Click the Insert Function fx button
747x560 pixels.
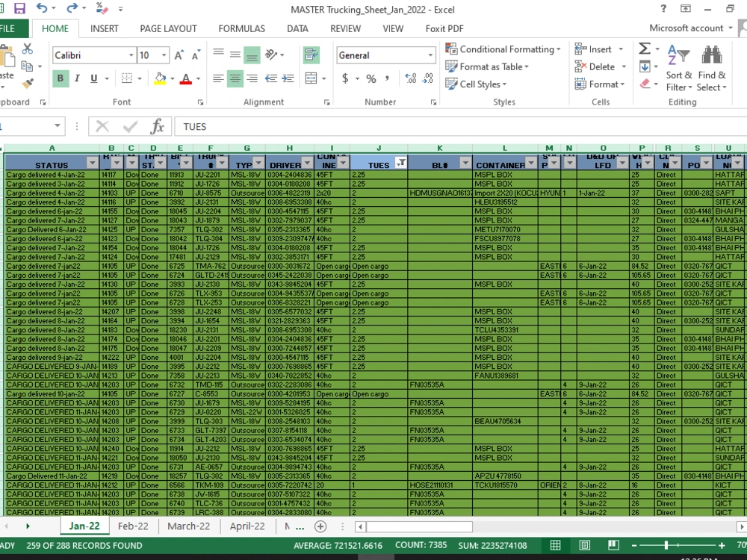click(157, 126)
